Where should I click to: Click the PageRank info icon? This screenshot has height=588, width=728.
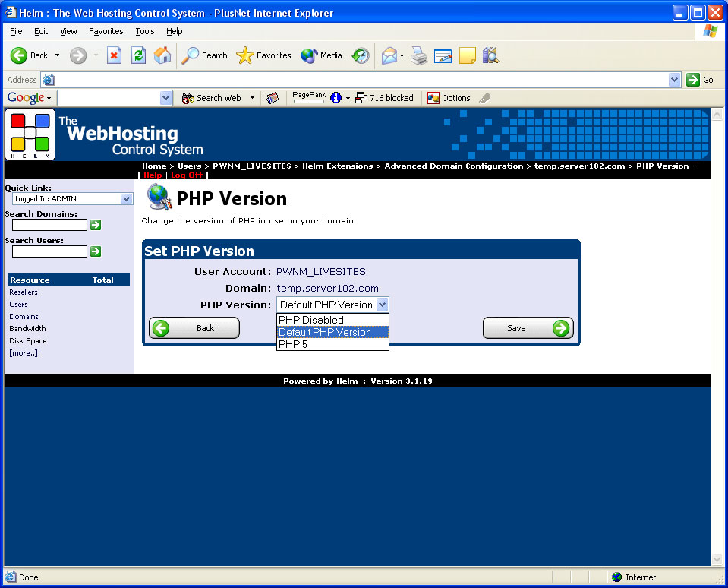click(x=336, y=98)
